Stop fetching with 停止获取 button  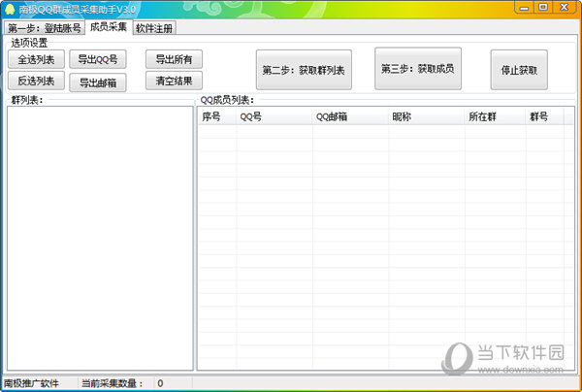tap(519, 70)
